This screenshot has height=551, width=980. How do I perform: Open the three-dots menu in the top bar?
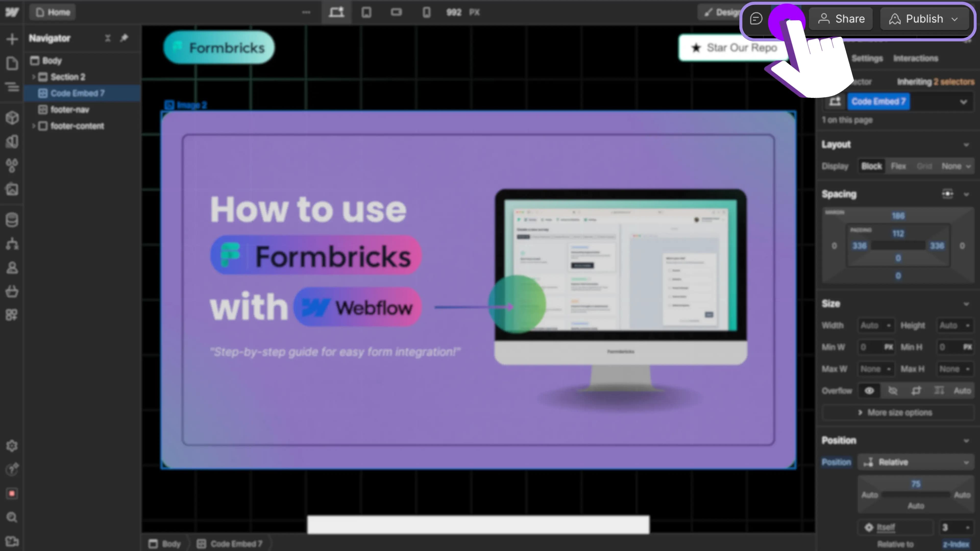(x=306, y=12)
